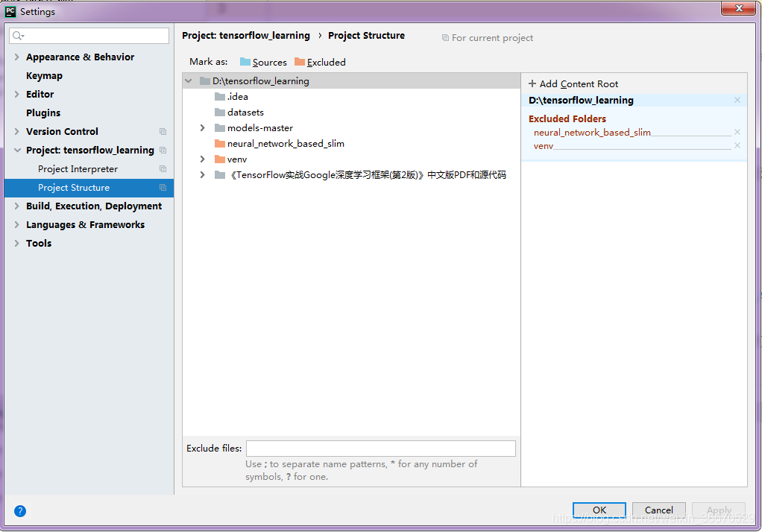
Task: Click the .idea folder icon
Action: pyautogui.click(x=220, y=97)
